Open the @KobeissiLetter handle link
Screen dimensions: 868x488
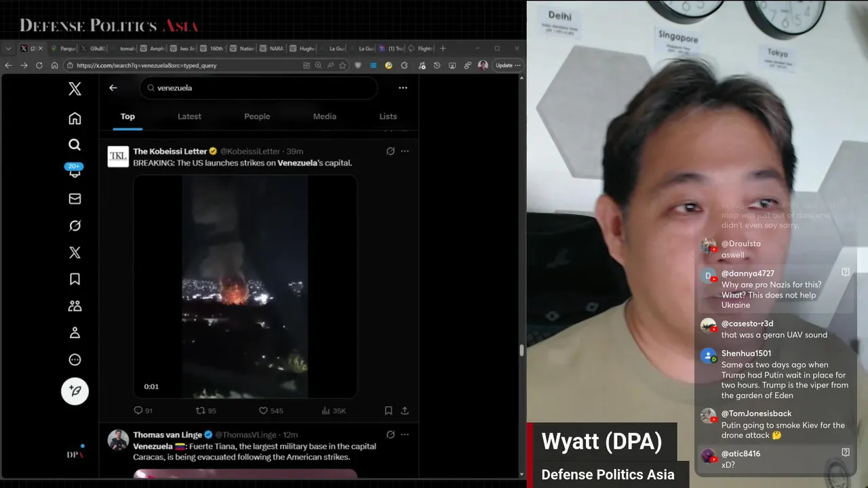[250, 151]
